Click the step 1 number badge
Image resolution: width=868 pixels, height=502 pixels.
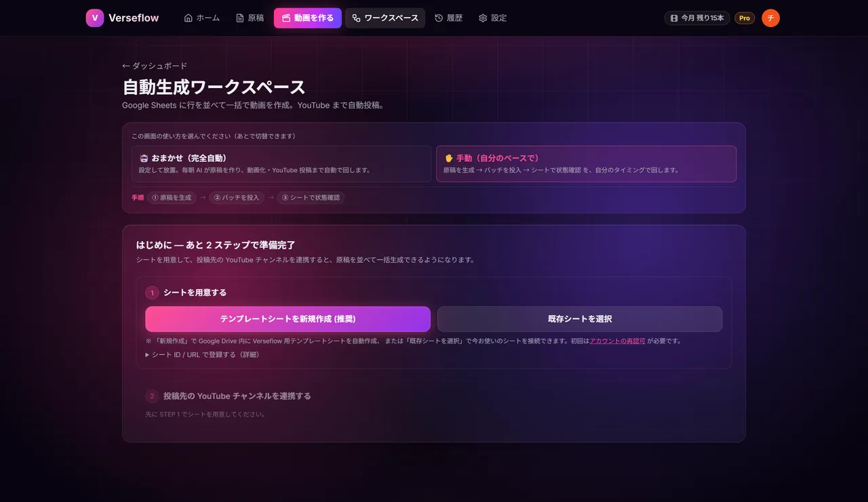point(152,293)
